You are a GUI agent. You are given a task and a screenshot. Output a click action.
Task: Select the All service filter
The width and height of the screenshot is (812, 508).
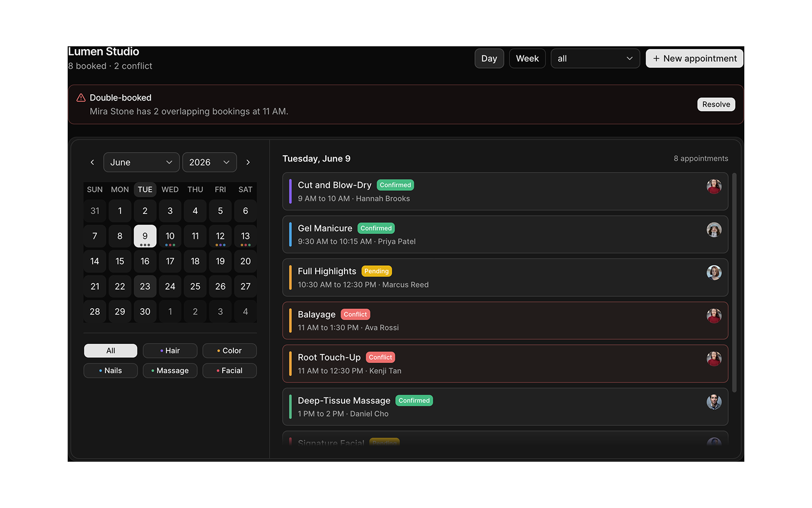111,351
